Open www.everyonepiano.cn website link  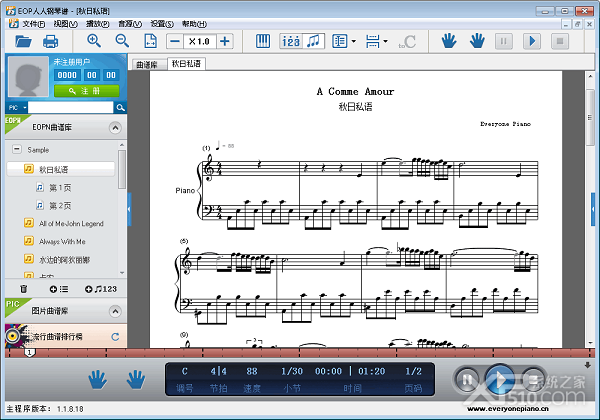pyautogui.click(x=507, y=409)
